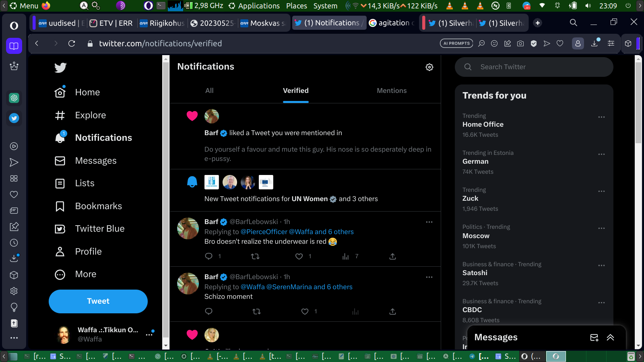Click the page vertical scrollbar thumb
This screenshot has height=362, width=644.
(x=638, y=103)
